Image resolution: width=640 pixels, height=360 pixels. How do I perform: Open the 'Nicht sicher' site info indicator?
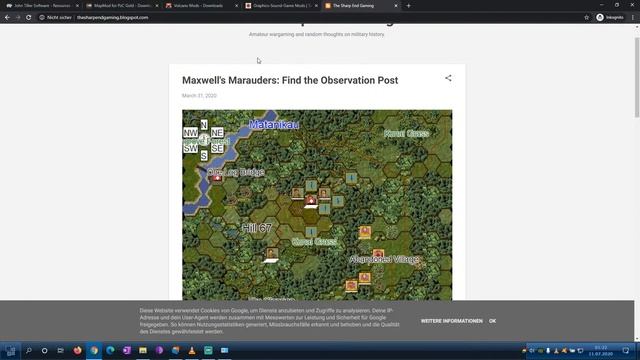point(55,18)
